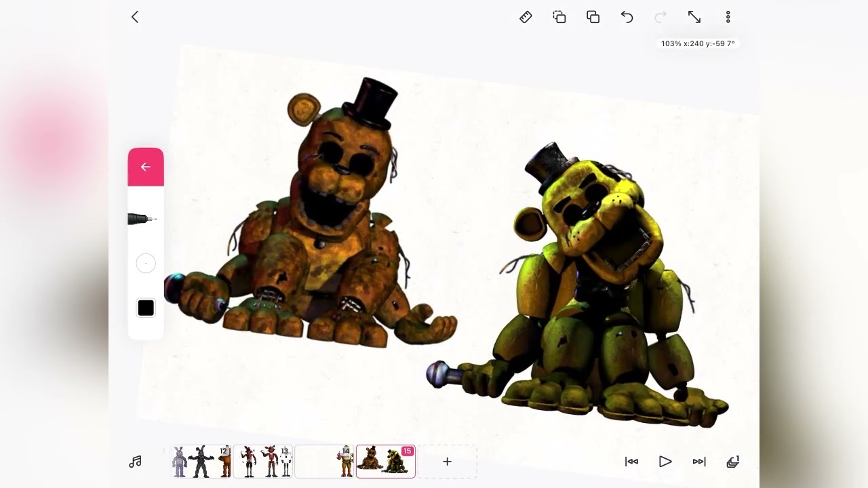Image resolution: width=868 pixels, height=488 pixels.
Task: Undo the last action
Action: 627,17
